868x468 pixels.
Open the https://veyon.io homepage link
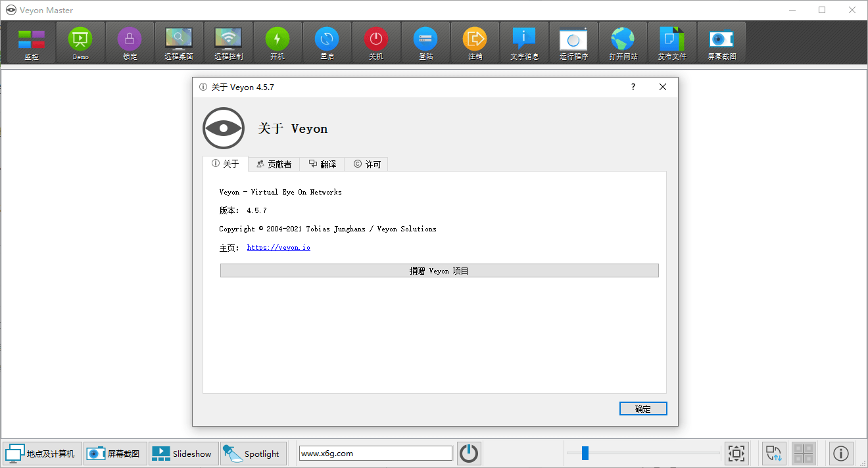[x=278, y=247]
